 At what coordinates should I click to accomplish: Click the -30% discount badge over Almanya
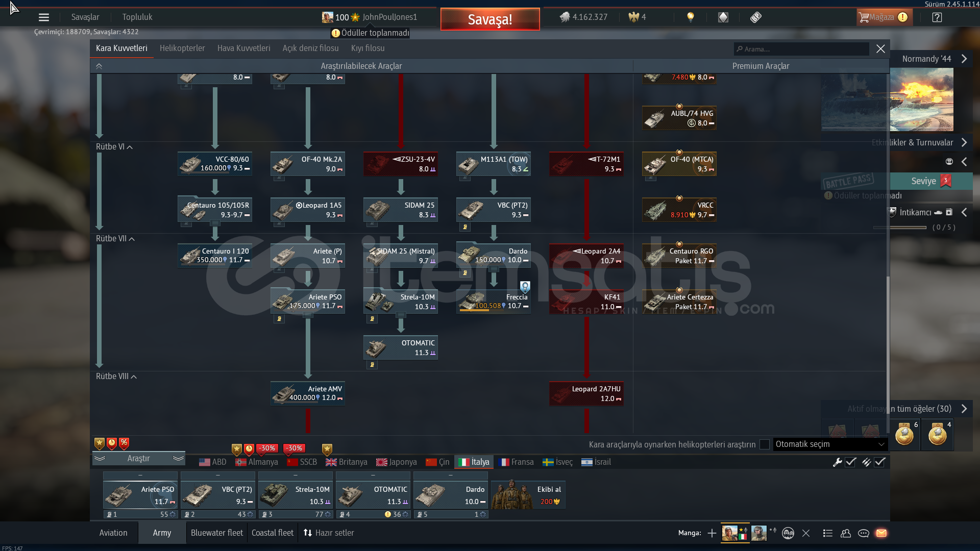pos(267,448)
